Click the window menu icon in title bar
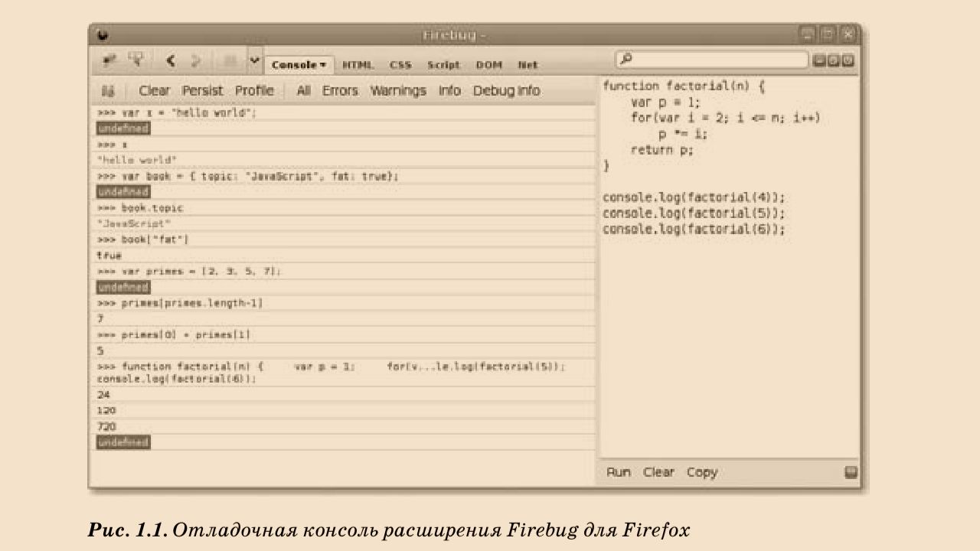The image size is (980, 551). (x=103, y=35)
